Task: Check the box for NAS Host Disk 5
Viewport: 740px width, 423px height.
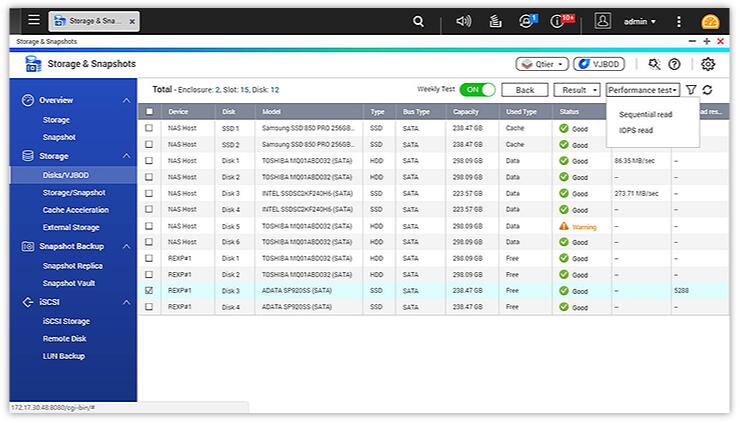Action: pos(149,226)
